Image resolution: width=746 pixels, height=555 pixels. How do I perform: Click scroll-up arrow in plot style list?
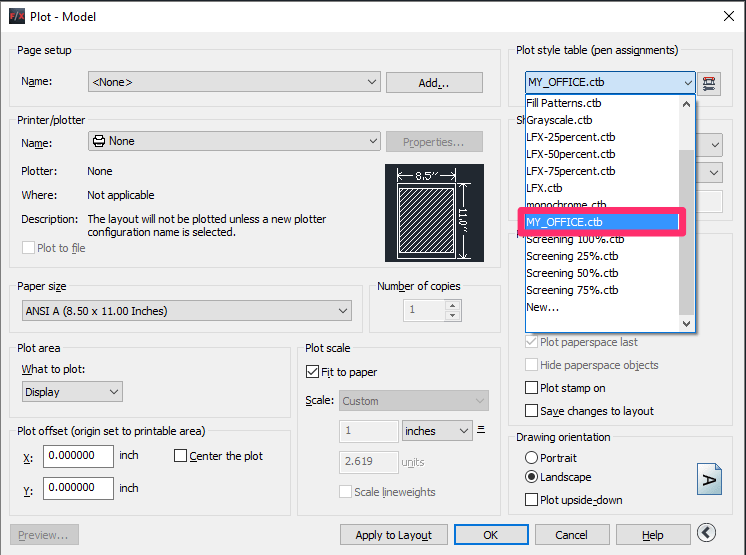(x=686, y=104)
